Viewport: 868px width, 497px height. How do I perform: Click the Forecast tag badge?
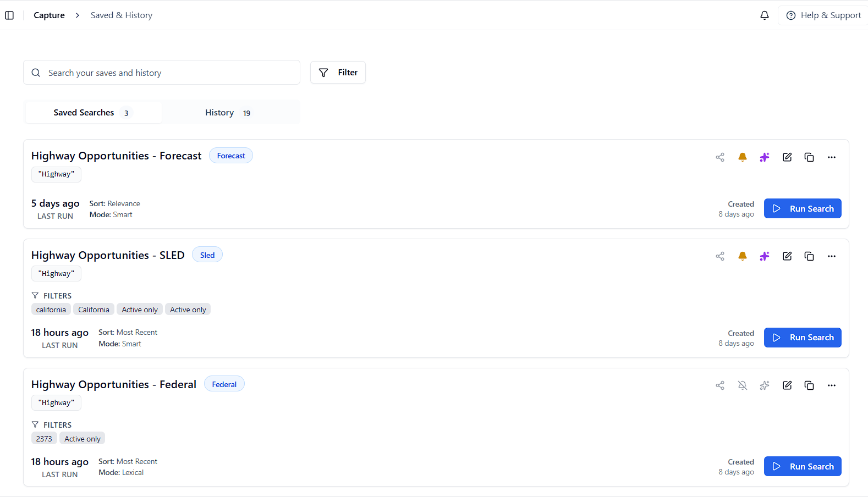[x=231, y=156]
